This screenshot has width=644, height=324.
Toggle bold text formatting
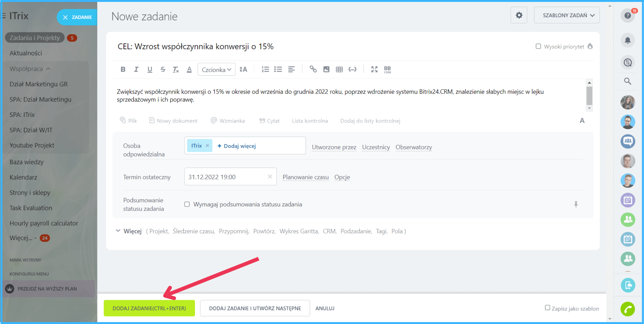click(x=123, y=69)
